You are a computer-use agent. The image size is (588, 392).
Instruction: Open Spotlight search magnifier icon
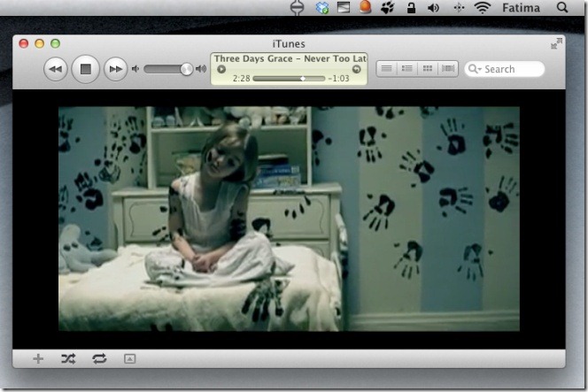(562, 7)
